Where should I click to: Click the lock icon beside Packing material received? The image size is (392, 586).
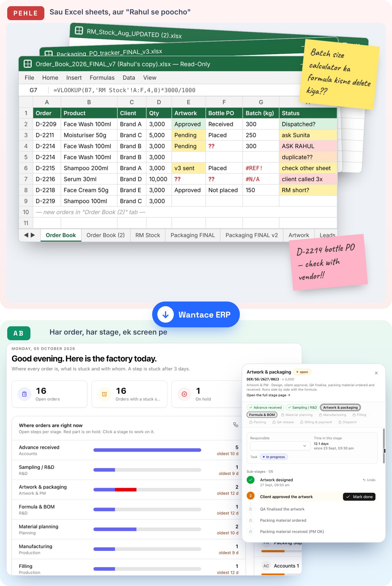[250, 532]
